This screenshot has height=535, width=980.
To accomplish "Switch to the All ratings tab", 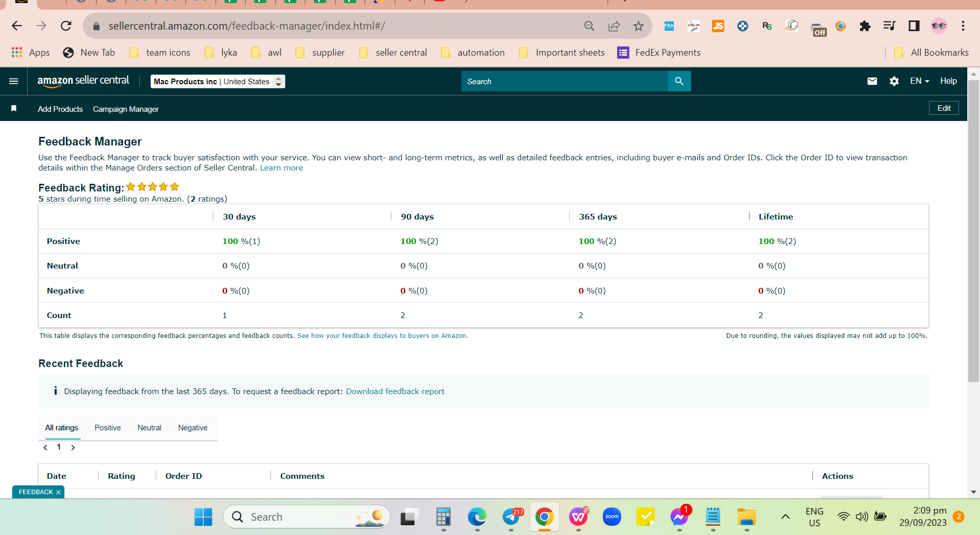I will pos(61,428).
